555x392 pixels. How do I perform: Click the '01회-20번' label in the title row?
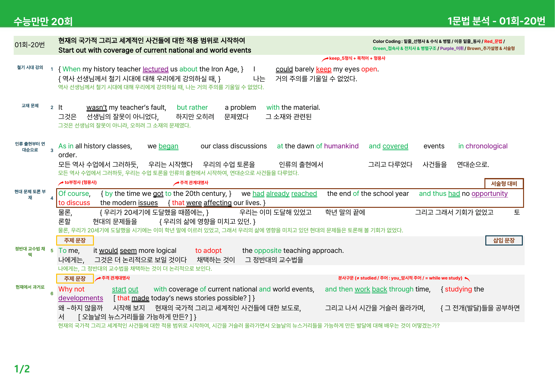click(30, 45)
